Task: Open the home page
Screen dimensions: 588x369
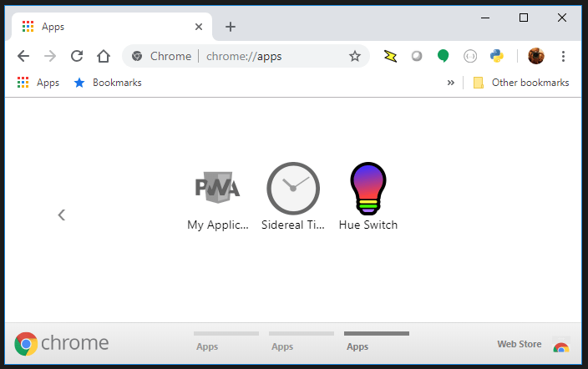Action: pos(104,56)
